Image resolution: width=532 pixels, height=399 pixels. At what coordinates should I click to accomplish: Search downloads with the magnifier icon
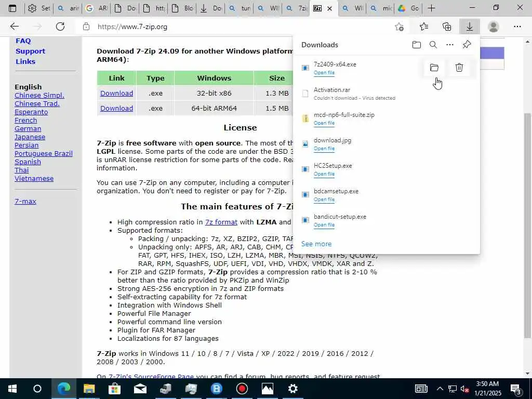click(x=433, y=45)
